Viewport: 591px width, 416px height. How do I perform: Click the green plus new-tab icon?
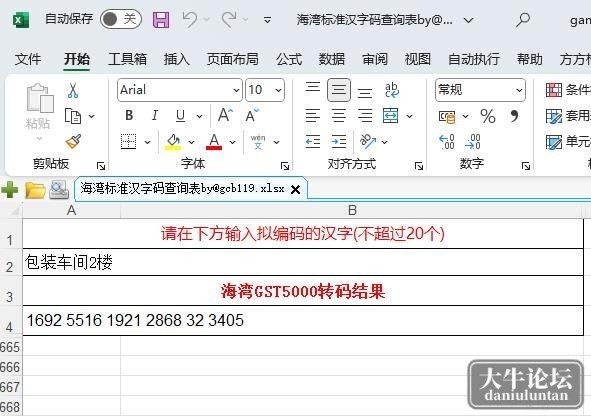tap(9, 189)
